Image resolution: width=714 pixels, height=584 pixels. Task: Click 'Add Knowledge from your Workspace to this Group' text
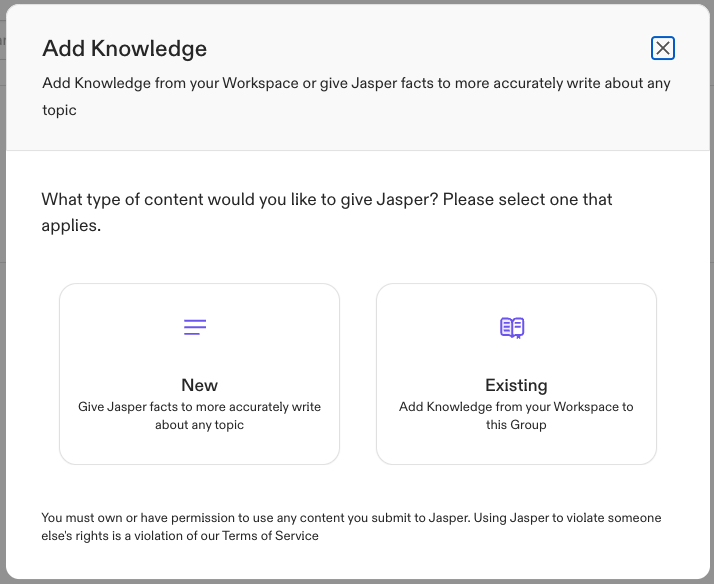516,416
